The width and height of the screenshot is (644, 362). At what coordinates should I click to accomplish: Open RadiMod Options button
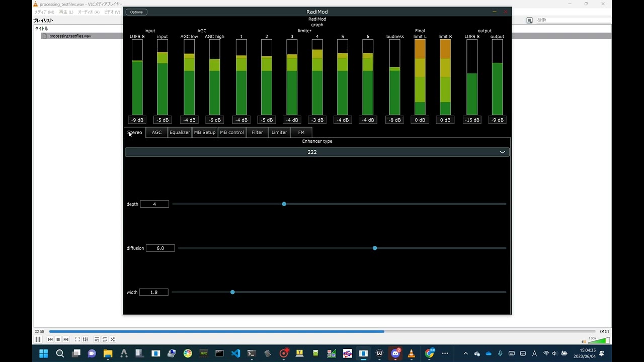pyautogui.click(x=136, y=12)
